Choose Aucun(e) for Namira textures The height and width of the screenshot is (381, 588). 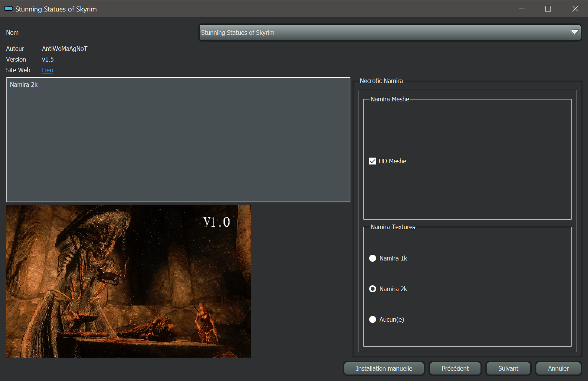click(373, 319)
